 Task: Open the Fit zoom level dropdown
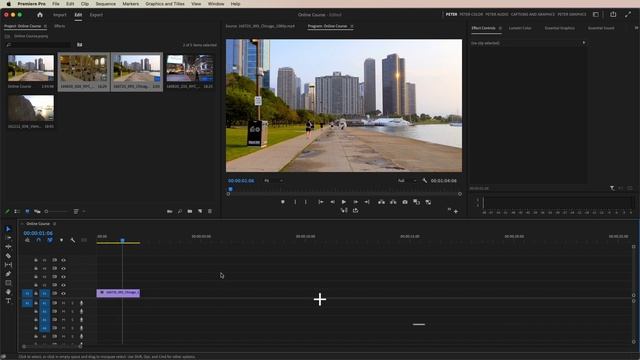(x=273, y=180)
